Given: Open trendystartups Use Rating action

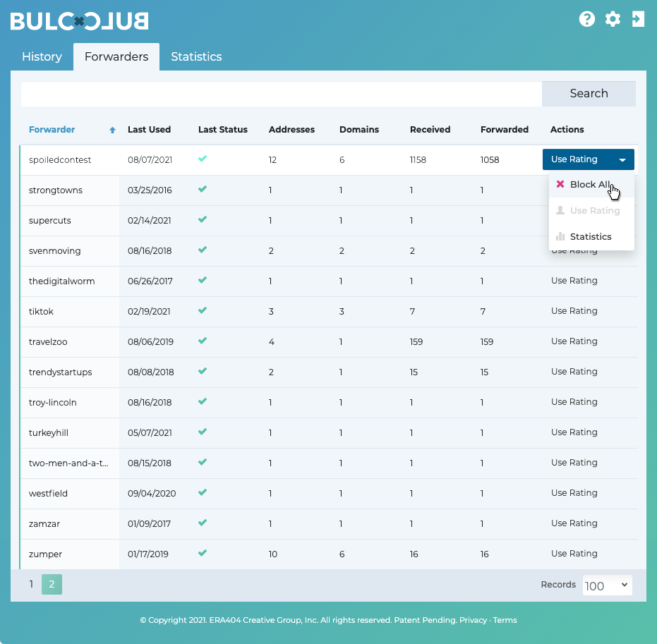Looking at the screenshot, I should [x=574, y=372].
